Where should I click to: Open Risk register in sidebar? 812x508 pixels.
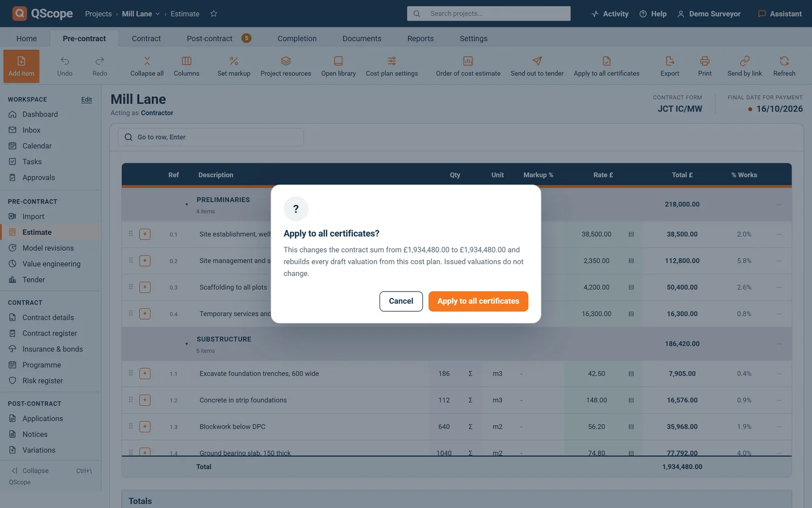51,381
